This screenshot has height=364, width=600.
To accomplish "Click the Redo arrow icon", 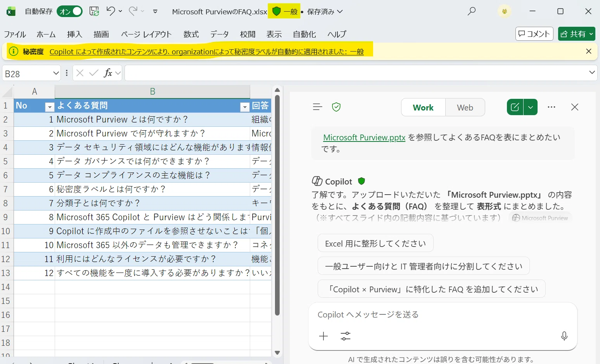I will click(x=133, y=11).
